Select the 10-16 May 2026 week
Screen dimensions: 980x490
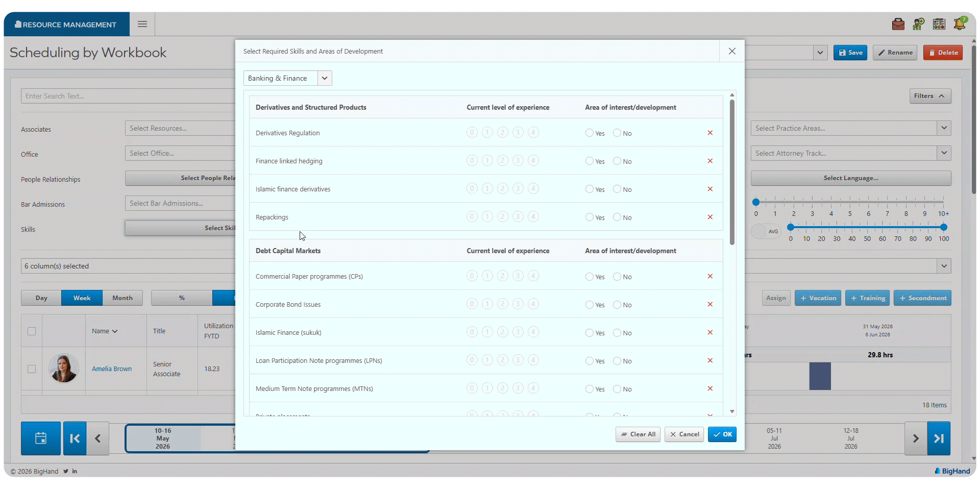click(163, 438)
